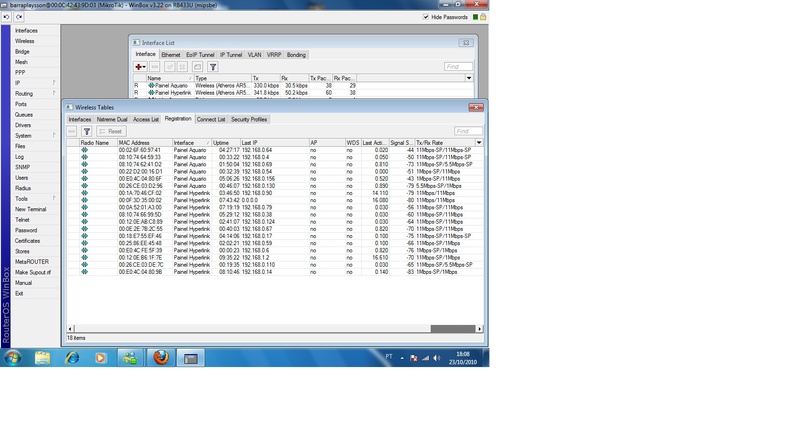Viewport: 800px width, 433px height.
Task: Open Windows Live Messenger taskbar icon
Action: click(130, 358)
